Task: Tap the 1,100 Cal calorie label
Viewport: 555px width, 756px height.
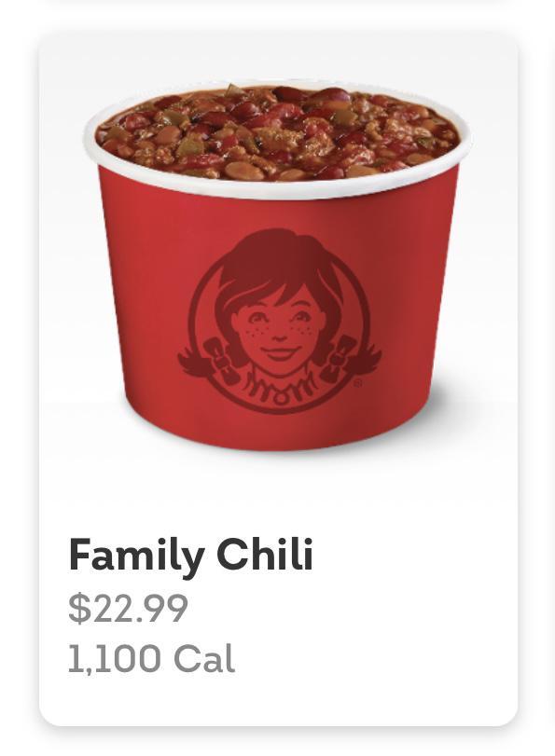Action: (151, 658)
